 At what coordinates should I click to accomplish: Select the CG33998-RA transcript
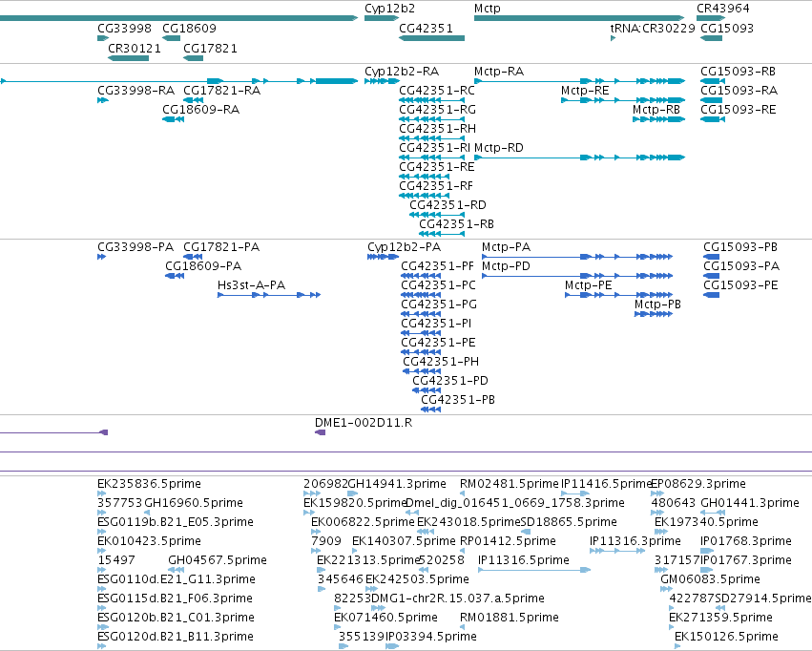[x=103, y=100]
